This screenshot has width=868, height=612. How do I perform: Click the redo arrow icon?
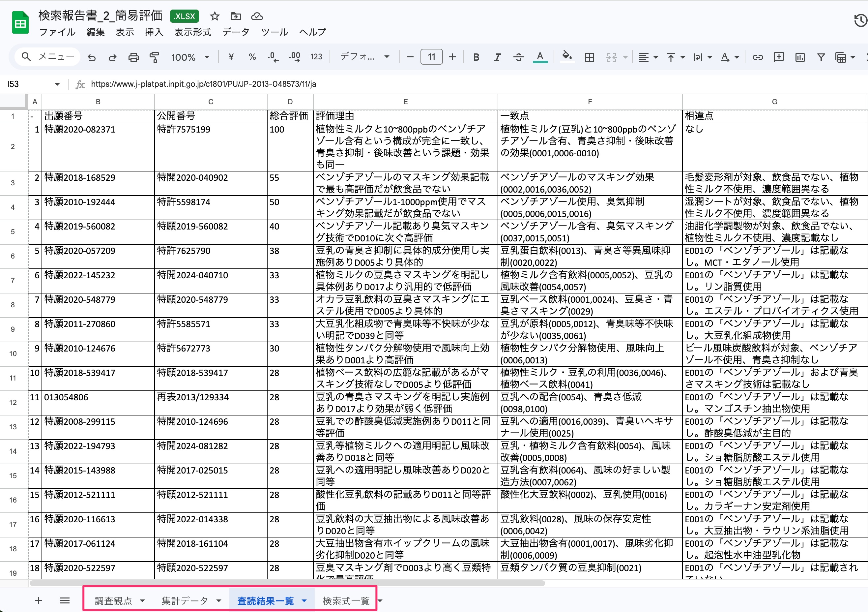[x=112, y=57]
